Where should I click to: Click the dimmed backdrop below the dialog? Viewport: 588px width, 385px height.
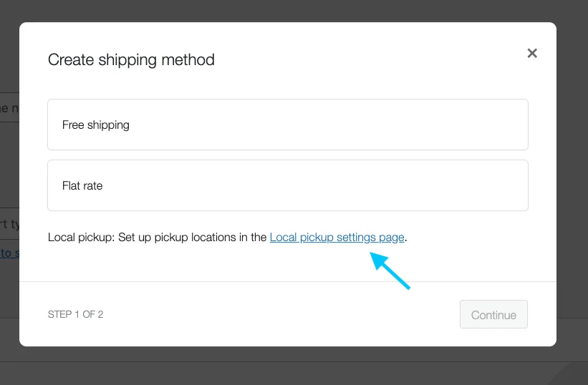tap(294, 366)
